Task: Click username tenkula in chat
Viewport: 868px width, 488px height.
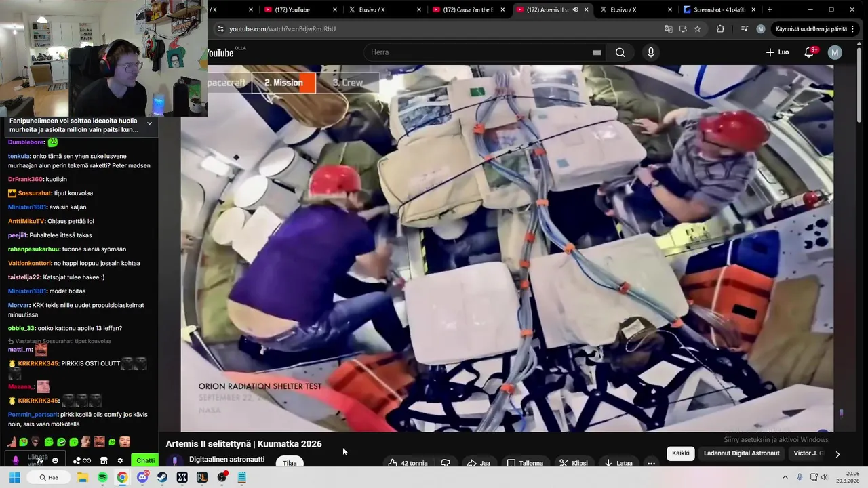Action: tap(18, 156)
